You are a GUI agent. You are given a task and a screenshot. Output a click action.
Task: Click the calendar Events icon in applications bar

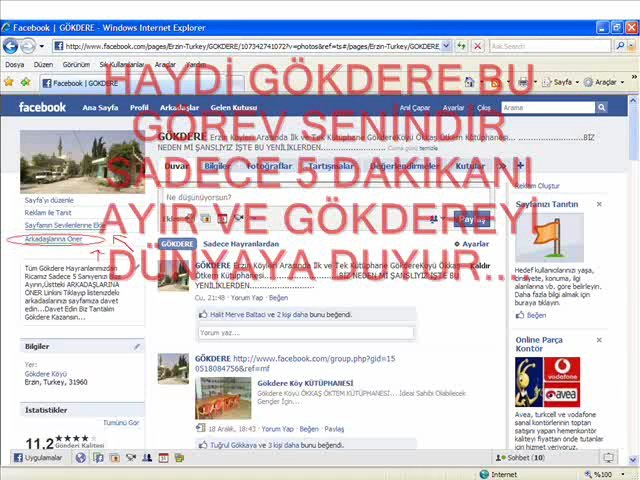163,458
